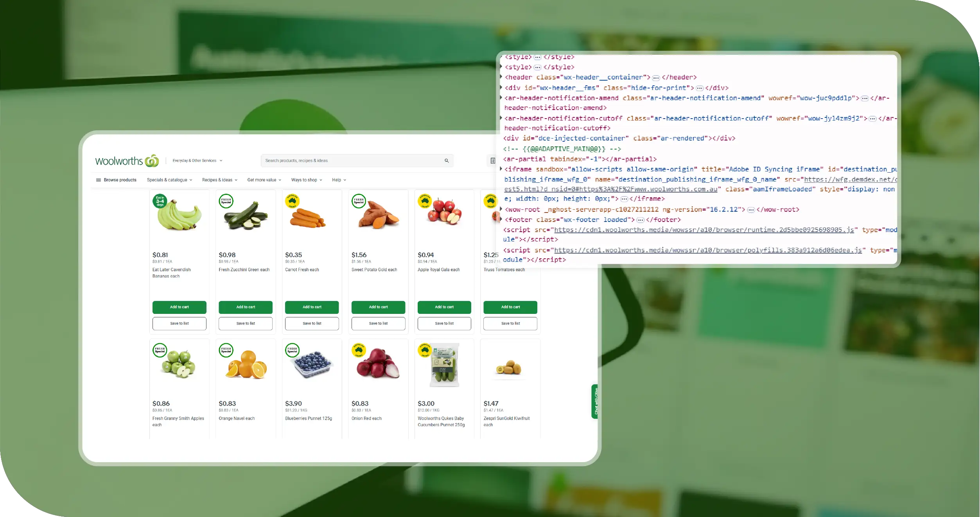Viewport: 980px width, 517px height.
Task: Click the $3.90 blueberries price
Action: 293,404
